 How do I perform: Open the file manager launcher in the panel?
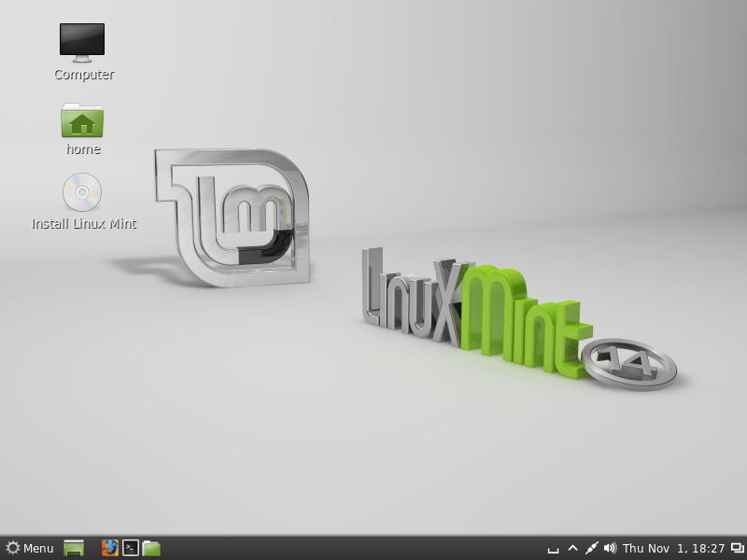(x=151, y=548)
